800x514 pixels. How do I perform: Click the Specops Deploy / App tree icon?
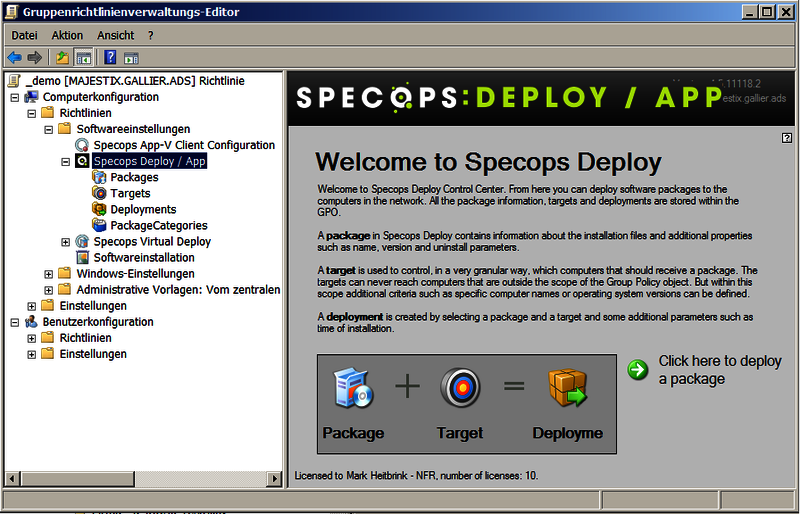point(82,161)
